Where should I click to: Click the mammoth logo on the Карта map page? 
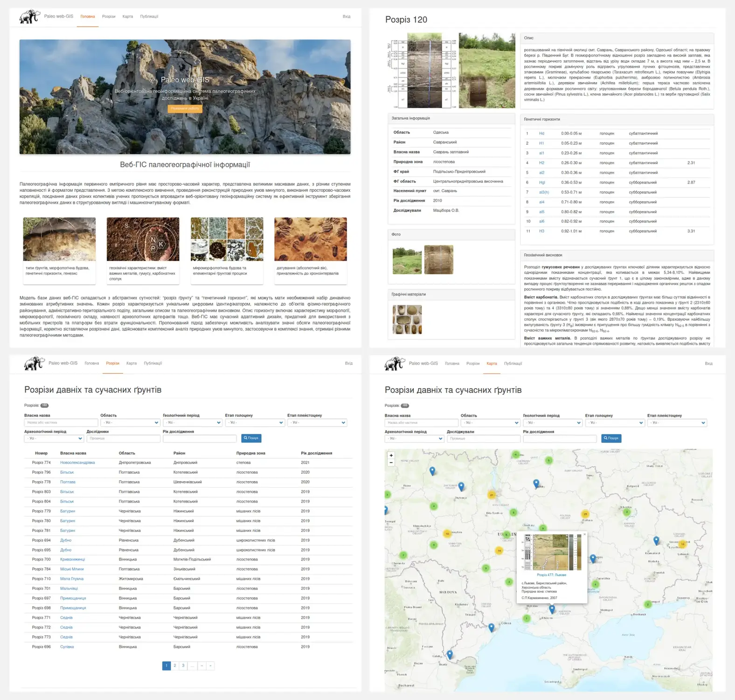point(395,364)
